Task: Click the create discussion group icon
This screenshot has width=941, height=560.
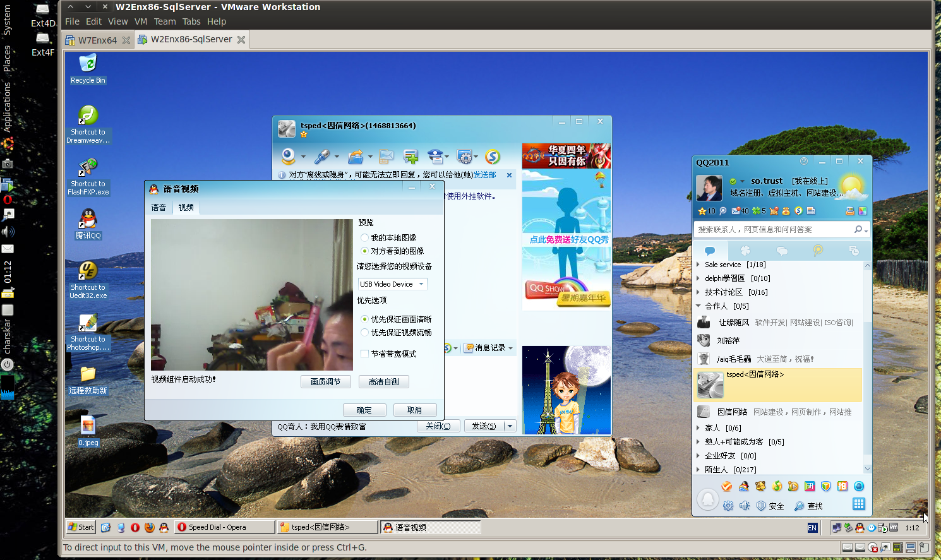Action: pyautogui.click(x=411, y=156)
